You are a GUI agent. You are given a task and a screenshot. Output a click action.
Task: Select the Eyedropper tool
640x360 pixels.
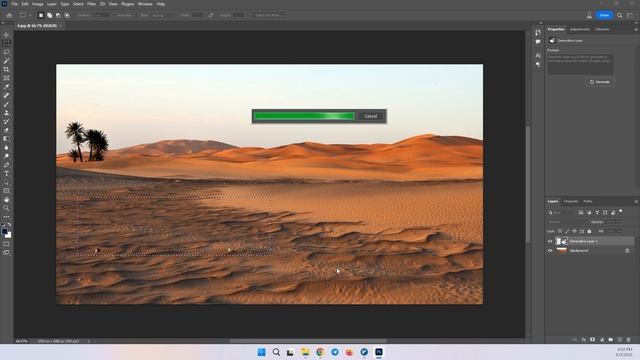coord(7,87)
